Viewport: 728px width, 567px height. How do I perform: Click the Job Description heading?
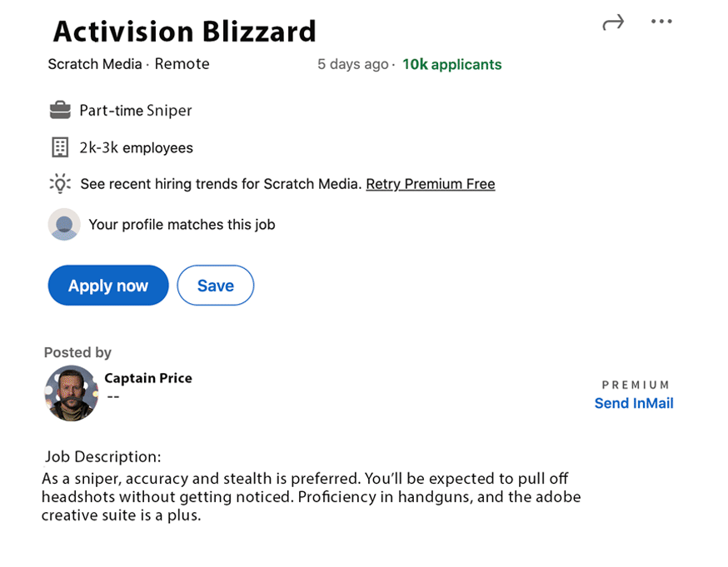103,457
